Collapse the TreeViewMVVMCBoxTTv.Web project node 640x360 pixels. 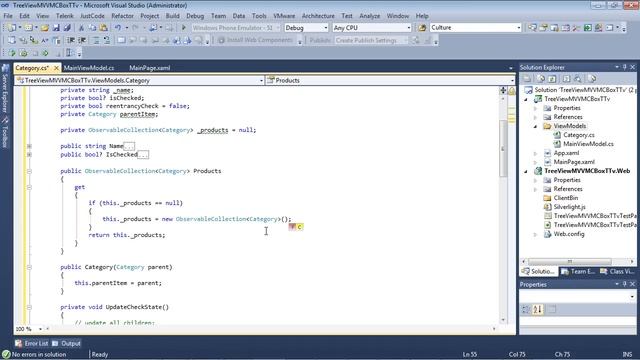pos(526,171)
